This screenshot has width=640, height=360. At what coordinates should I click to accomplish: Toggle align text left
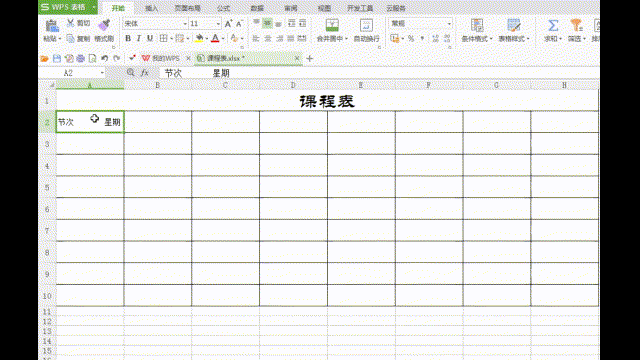tap(256, 38)
